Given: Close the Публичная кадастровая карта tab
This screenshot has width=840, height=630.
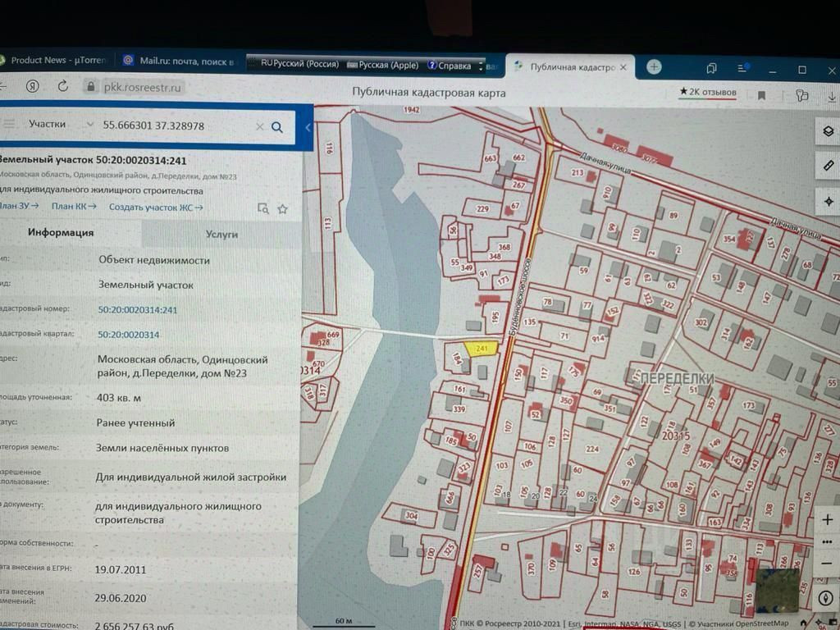Looking at the screenshot, I should (623, 67).
